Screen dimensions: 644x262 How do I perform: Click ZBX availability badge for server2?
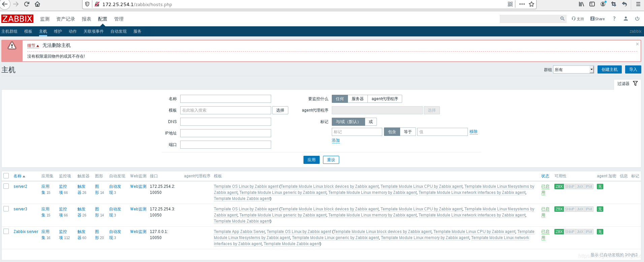[x=559, y=186]
